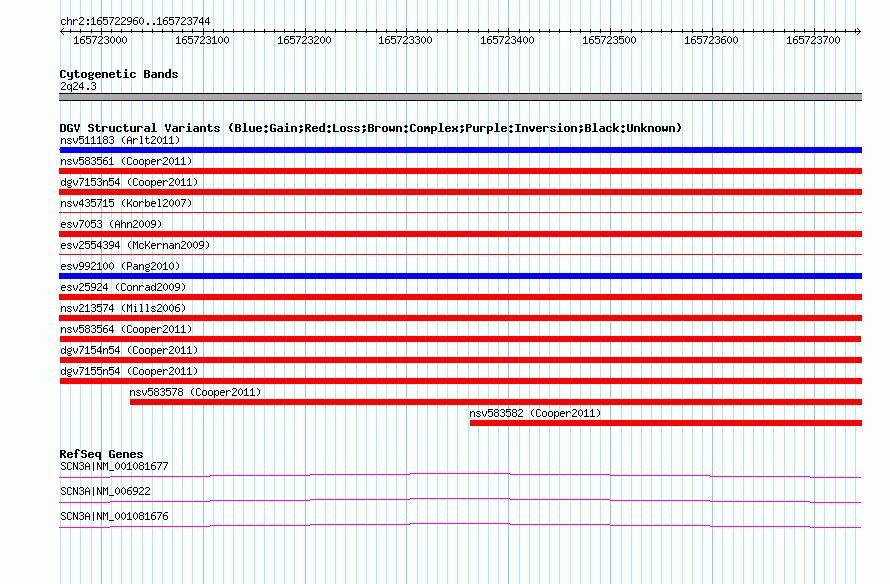Click the dgv7155n54 (Cooper2011) label
Viewport: 890px width, 584px height.
pos(129,371)
